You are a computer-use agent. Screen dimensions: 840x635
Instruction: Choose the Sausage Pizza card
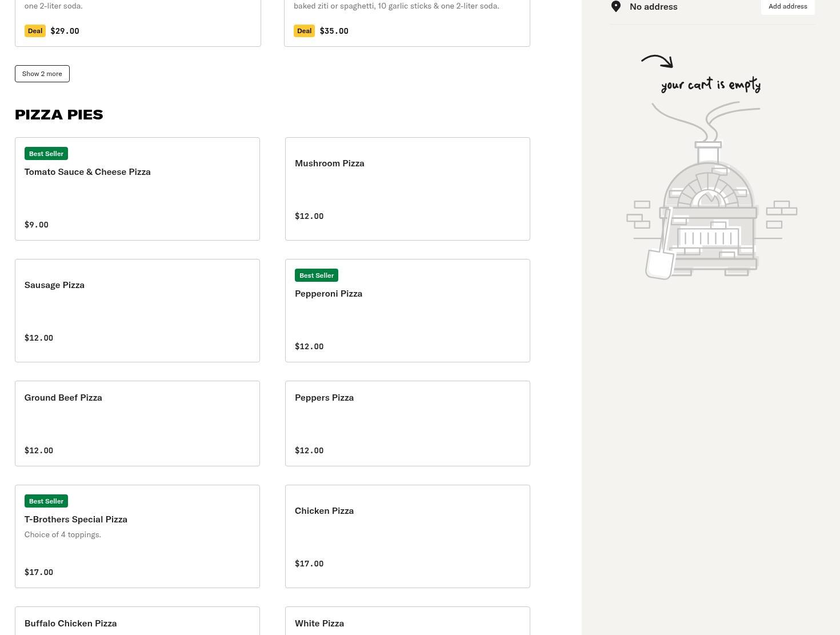point(137,310)
